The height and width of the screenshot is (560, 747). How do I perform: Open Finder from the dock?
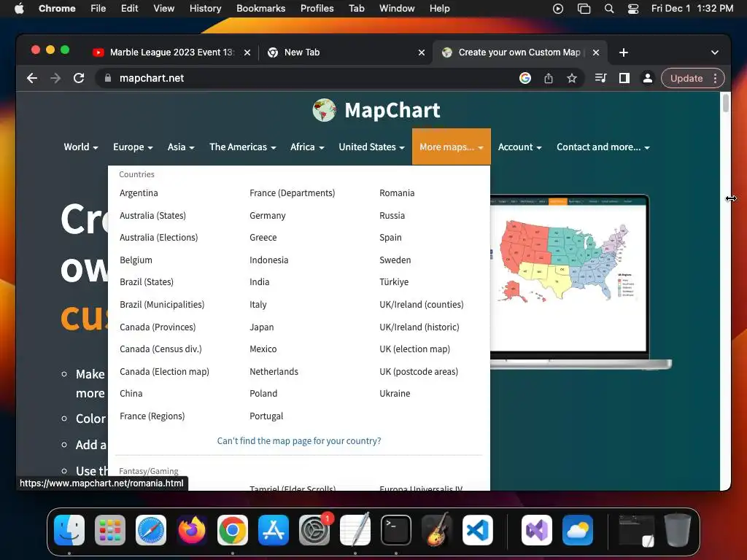tap(69, 530)
